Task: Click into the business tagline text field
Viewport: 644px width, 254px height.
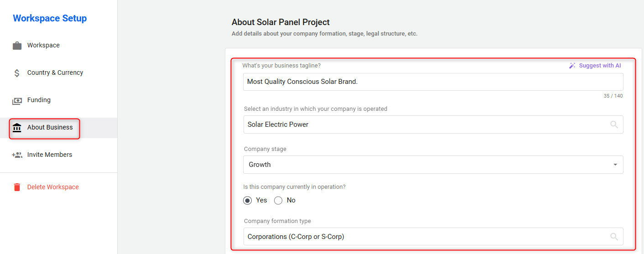Action: click(x=432, y=82)
